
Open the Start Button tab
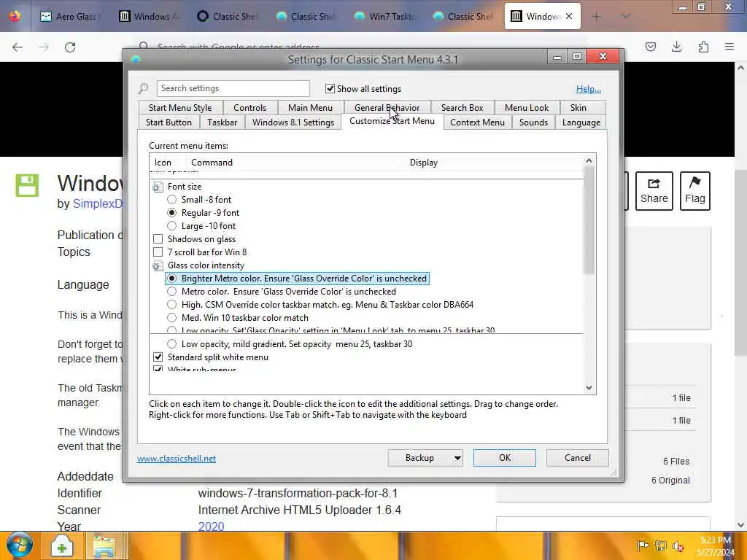tap(169, 122)
